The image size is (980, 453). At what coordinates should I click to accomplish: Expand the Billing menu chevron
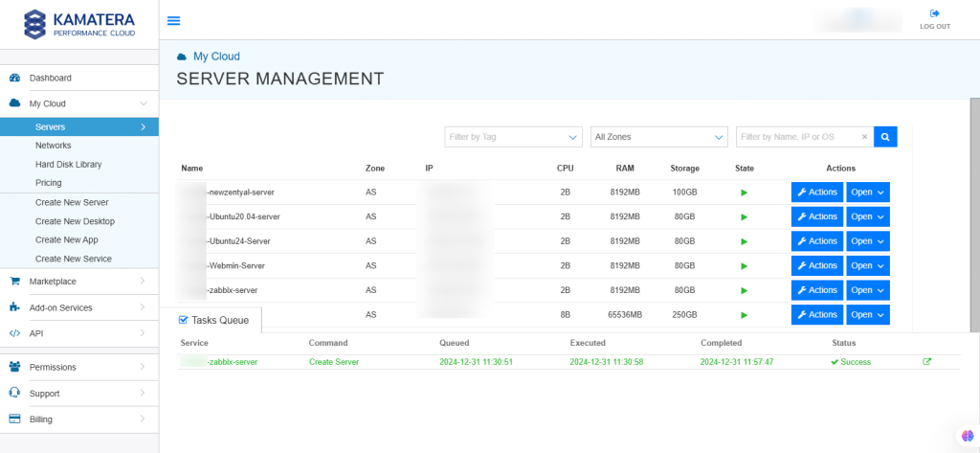click(x=143, y=419)
